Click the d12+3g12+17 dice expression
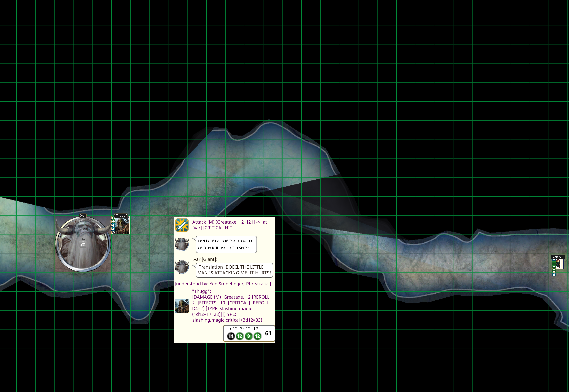The width and height of the screenshot is (569, 392). [x=244, y=329]
